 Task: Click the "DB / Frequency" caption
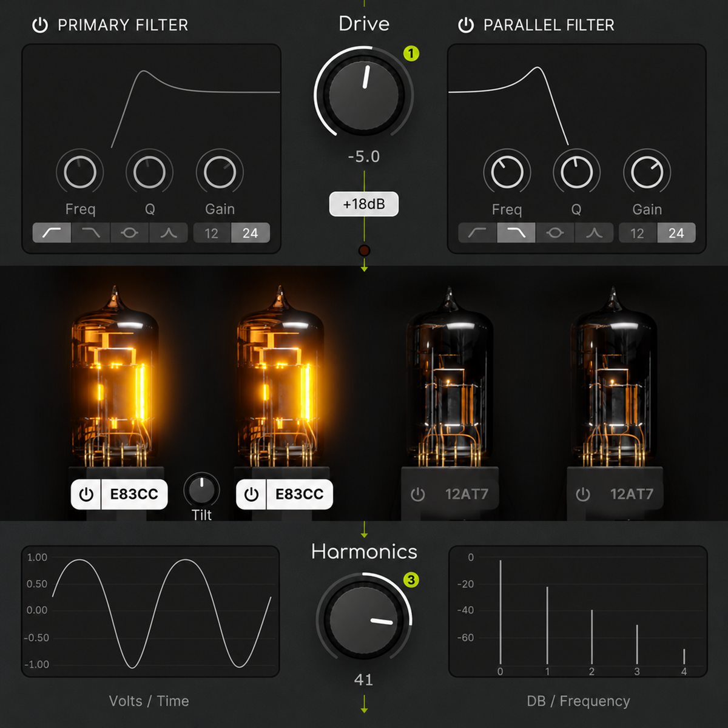click(x=579, y=701)
